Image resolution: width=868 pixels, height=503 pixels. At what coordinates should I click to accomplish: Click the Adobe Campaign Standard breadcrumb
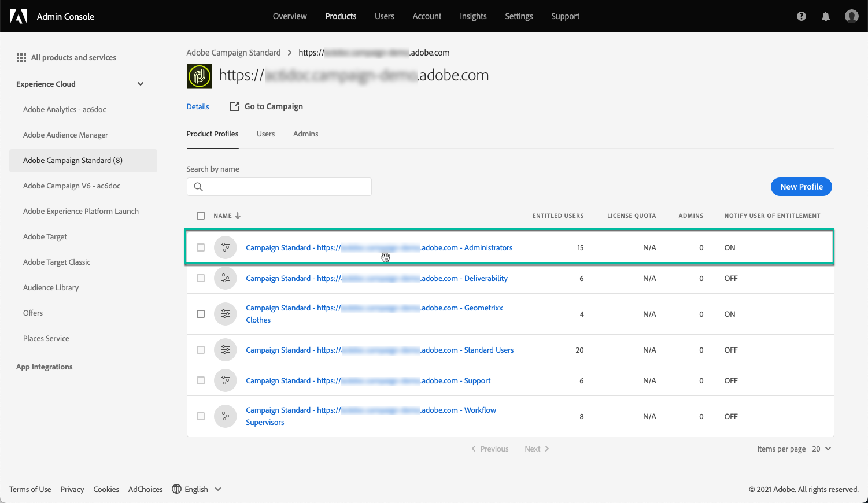click(x=234, y=53)
